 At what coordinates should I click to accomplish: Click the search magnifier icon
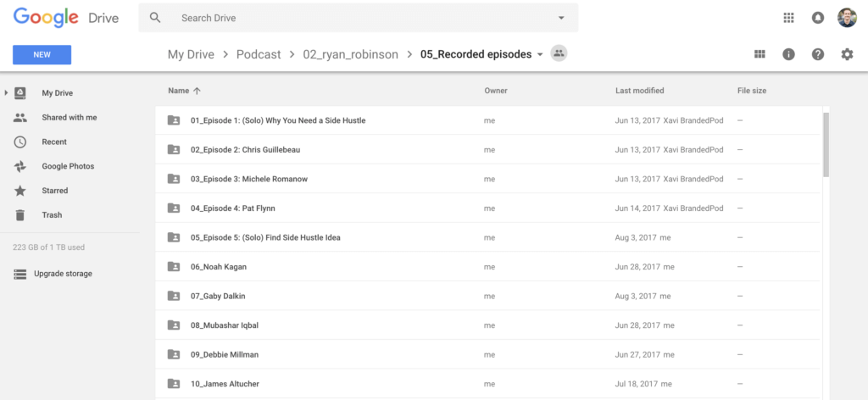pyautogui.click(x=156, y=18)
